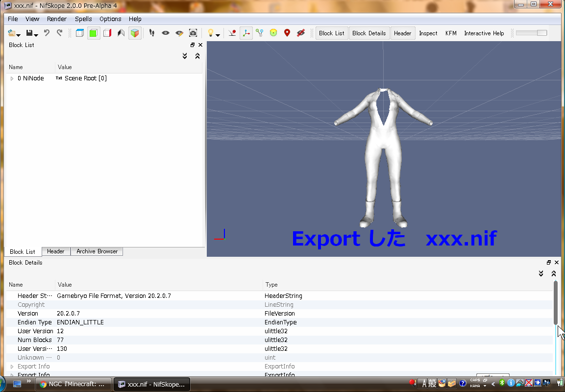Close the Block Details panel
This screenshot has width=565, height=392.
pyautogui.click(x=557, y=263)
